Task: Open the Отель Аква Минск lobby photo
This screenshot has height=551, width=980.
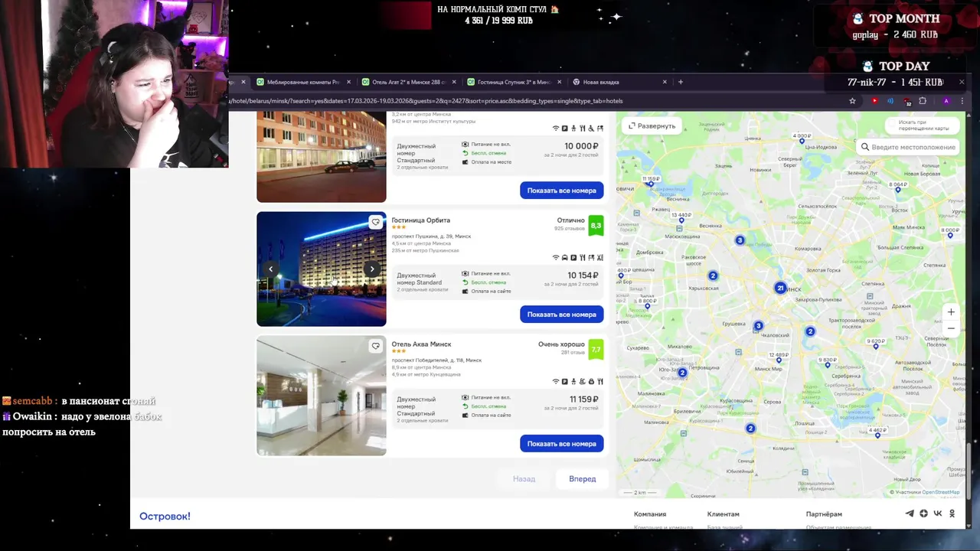Action: (x=322, y=396)
